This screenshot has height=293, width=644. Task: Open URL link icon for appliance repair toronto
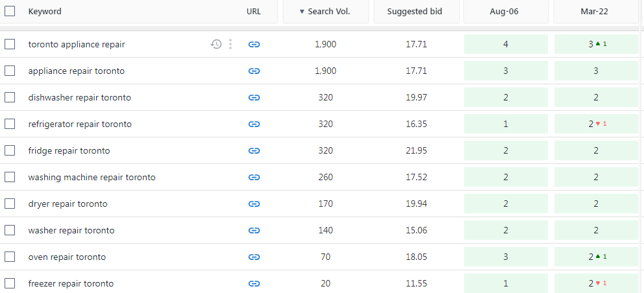pos(254,71)
